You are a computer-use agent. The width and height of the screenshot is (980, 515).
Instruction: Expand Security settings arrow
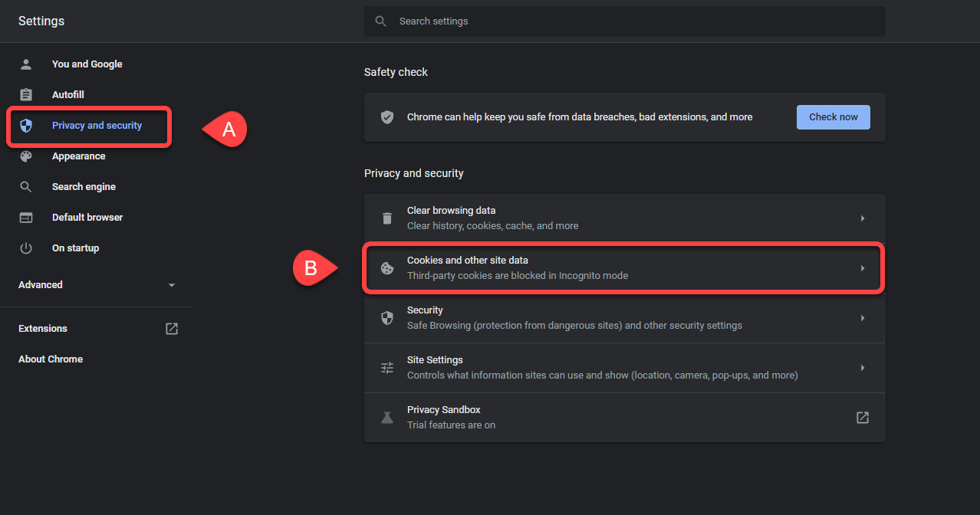863,318
